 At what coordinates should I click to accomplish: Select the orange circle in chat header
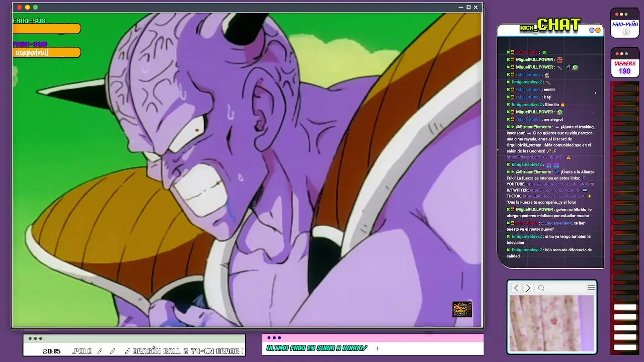click(x=598, y=30)
